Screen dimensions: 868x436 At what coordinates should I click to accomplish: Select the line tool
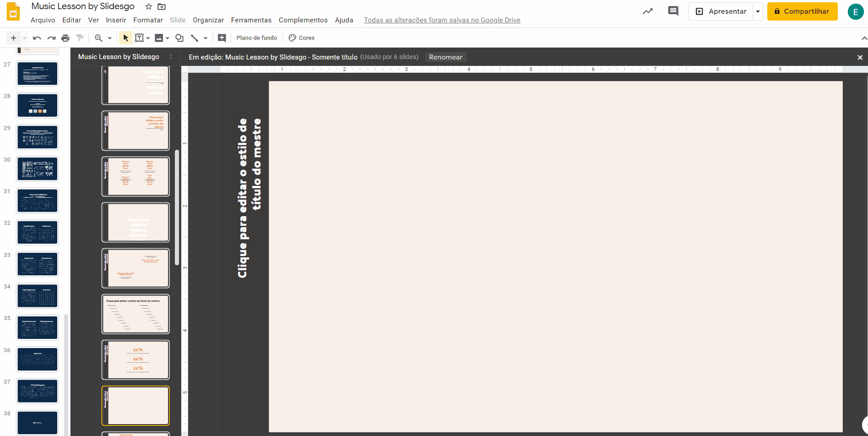(195, 38)
